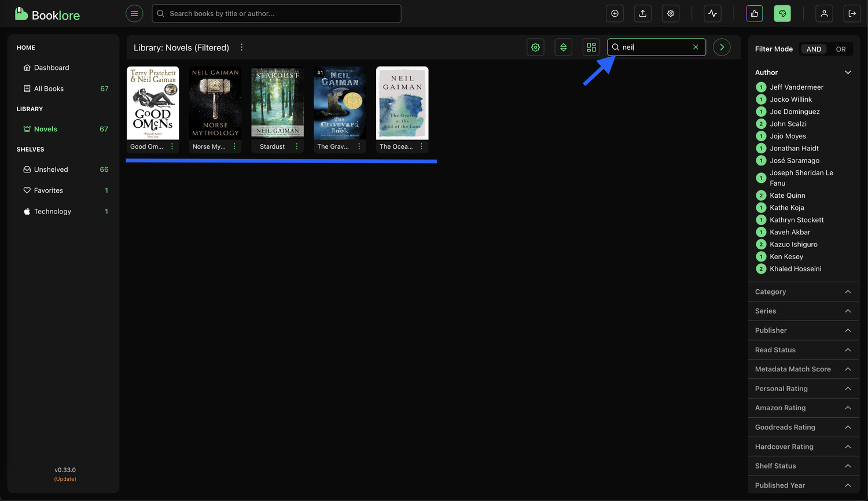Open the activity monitor icon
Image resolution: width=868 pixels, height=501 pixels.
tap(712, 13)
